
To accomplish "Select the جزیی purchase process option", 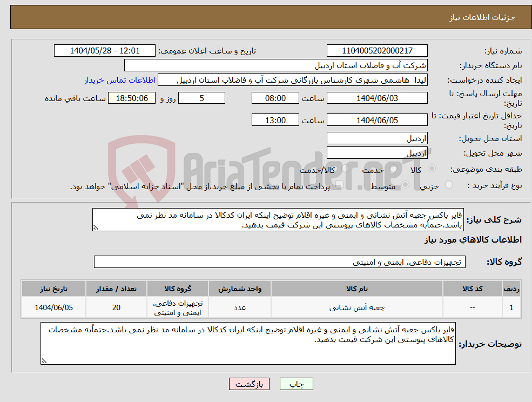I will pos(448,184).
